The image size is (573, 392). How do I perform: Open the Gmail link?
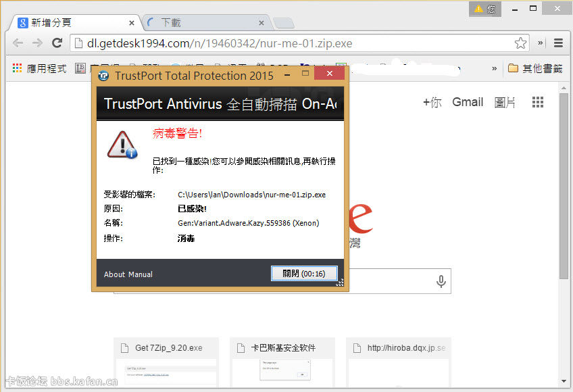pos(468,102)
